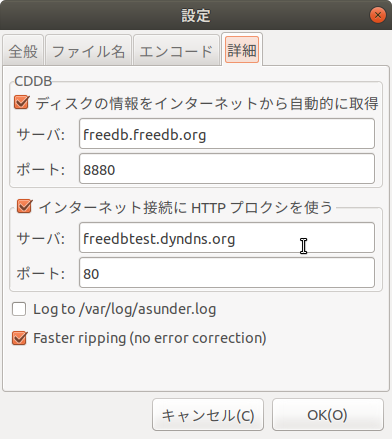
Task: Click the サーバ: label in CDDB section
Action: click(41, 135)
